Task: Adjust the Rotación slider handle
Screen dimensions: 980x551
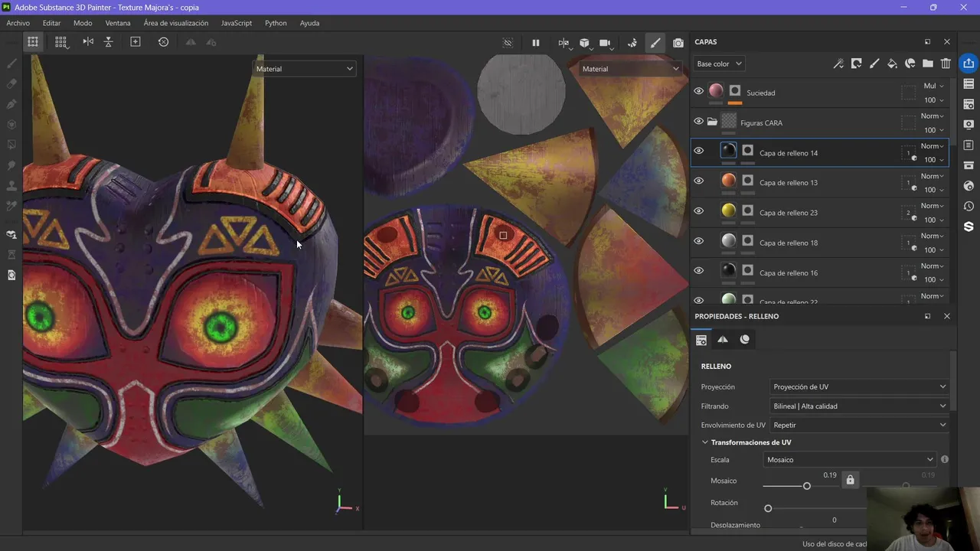Action: (x=768, y=508)
